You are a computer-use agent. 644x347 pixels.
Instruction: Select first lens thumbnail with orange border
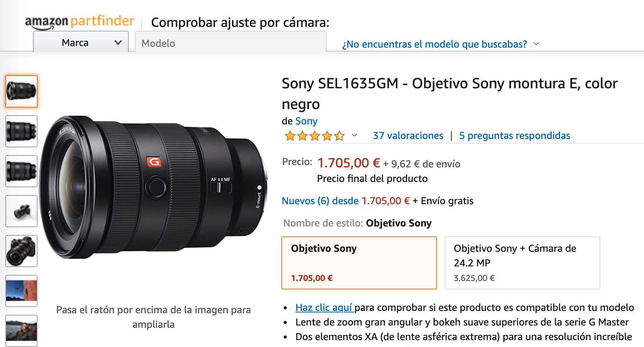tap(21, 91)
